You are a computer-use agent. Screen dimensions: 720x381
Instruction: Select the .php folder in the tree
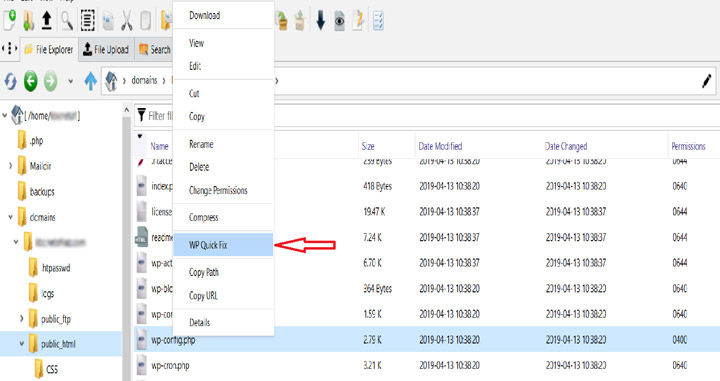(x=36, y=140)
